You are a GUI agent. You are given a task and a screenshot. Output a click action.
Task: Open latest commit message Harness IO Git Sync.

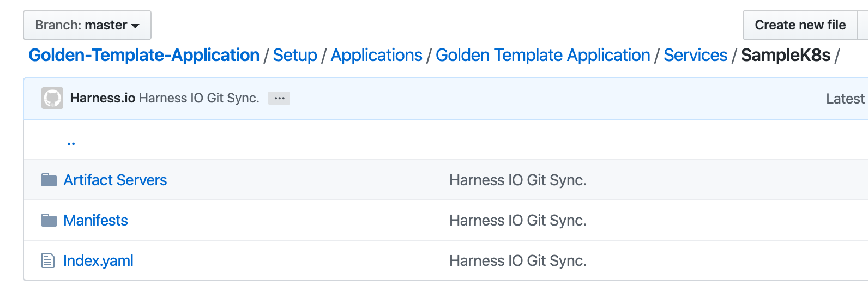tap(199, 98)
